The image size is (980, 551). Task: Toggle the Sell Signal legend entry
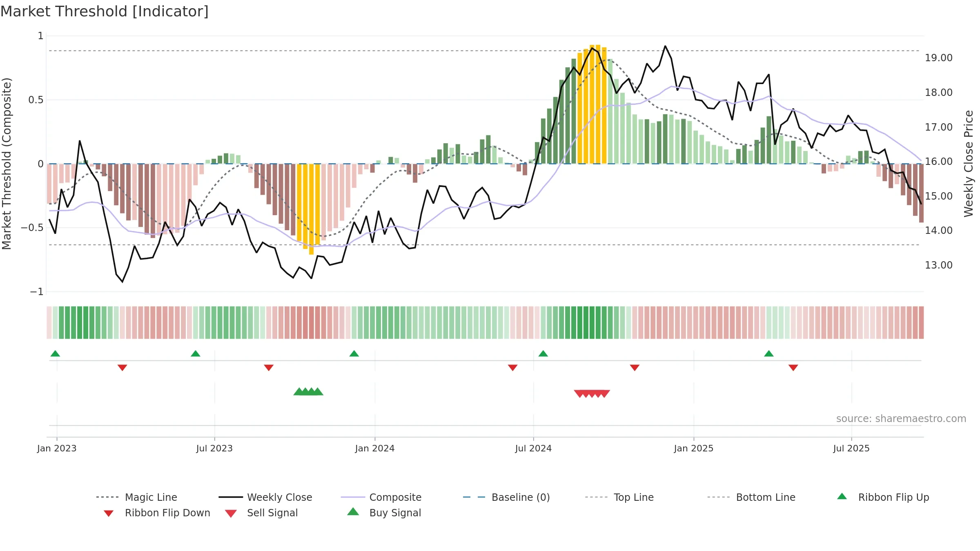pos(261,513)
